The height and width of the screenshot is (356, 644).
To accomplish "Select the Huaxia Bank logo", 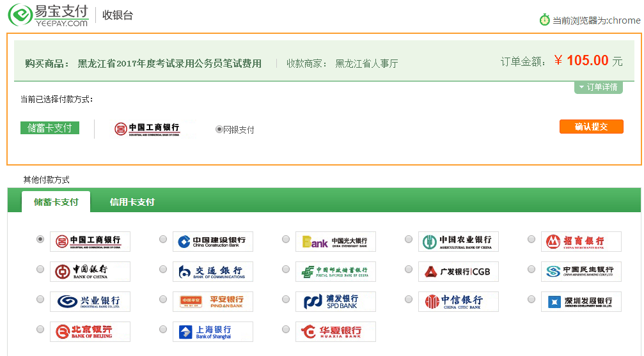I will coord(335,332).
